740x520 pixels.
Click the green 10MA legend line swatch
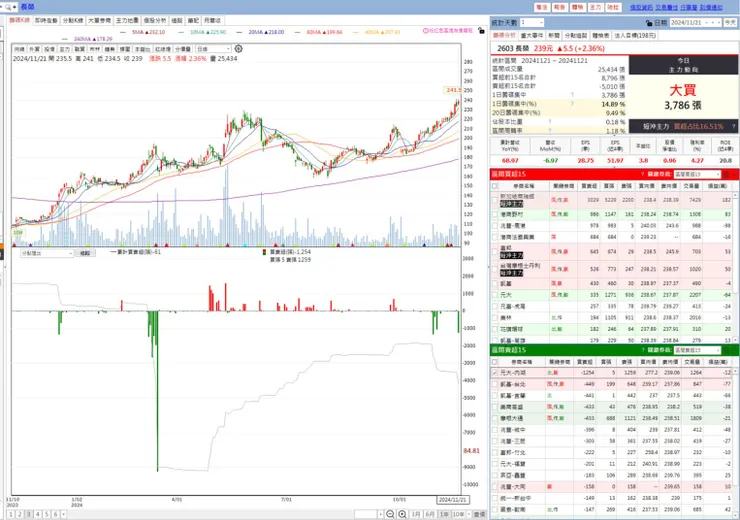point(181,32)
